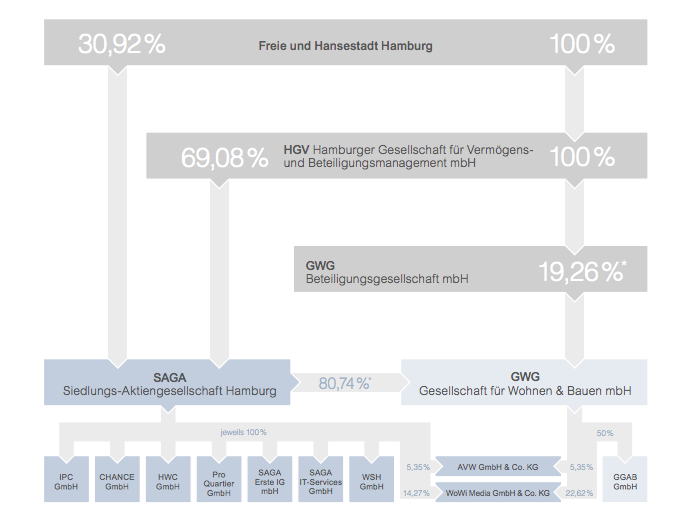Image resolution: width=694 pixels, height=526 pixels.
Task: Click the SAGA Siedlungs-Aktiengesellschaft Hamburg box
Action: point(167,382)
